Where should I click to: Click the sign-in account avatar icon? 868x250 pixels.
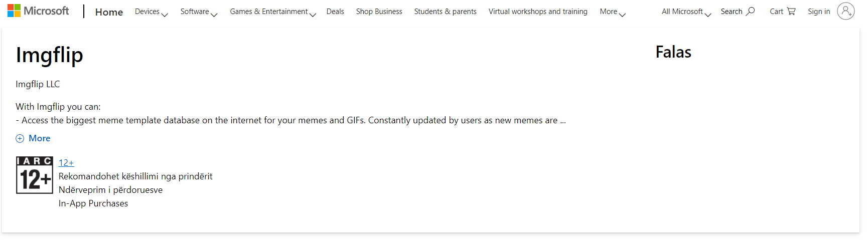(x=845, y=11)
